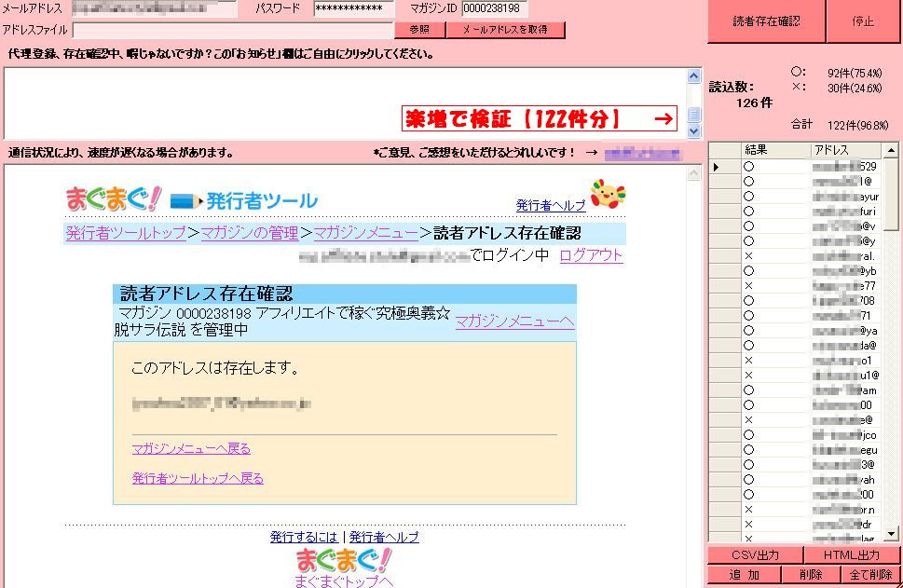
Task: Click the HTML出力 button
Action: pyautogui.click(x=851, y=555)
